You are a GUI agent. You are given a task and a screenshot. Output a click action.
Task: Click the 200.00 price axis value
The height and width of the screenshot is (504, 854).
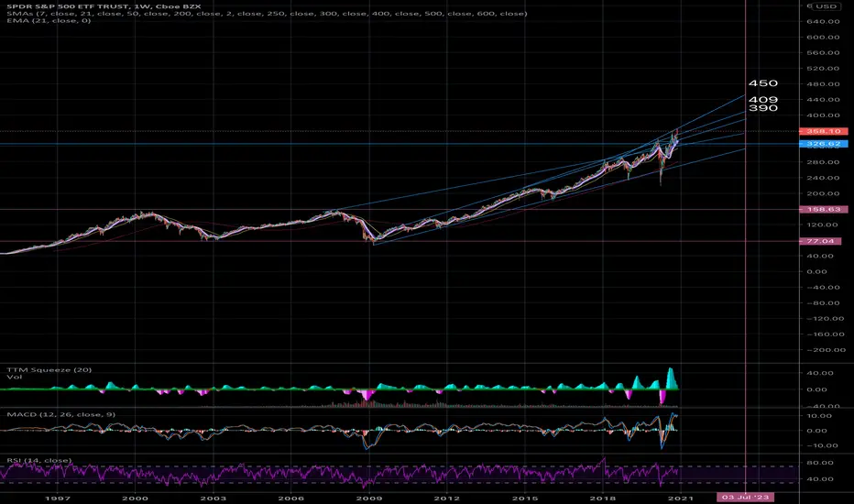click(823, 193)
